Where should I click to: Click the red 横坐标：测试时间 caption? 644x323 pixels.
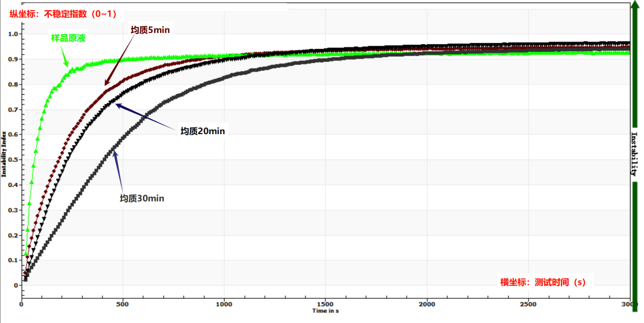pos(543,282)
